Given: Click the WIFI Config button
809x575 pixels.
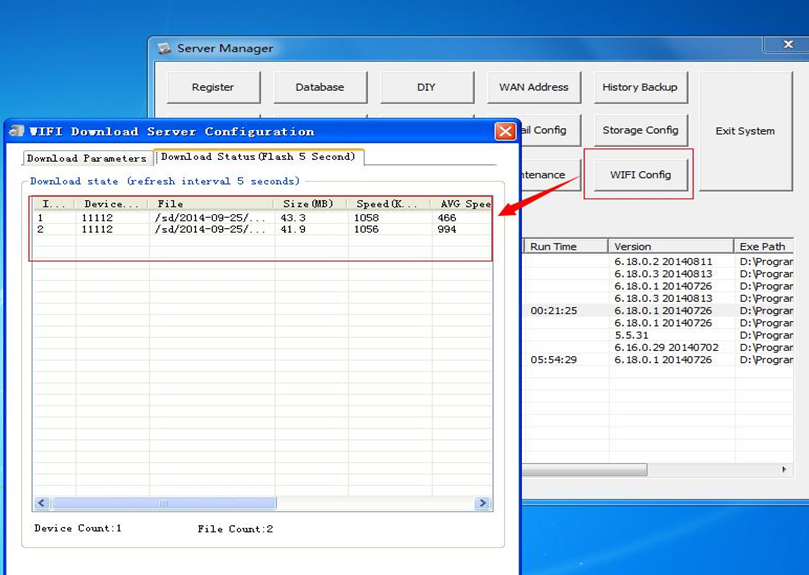Looking at the screenshot, I should pyautogui.click(x=640, y=174).
